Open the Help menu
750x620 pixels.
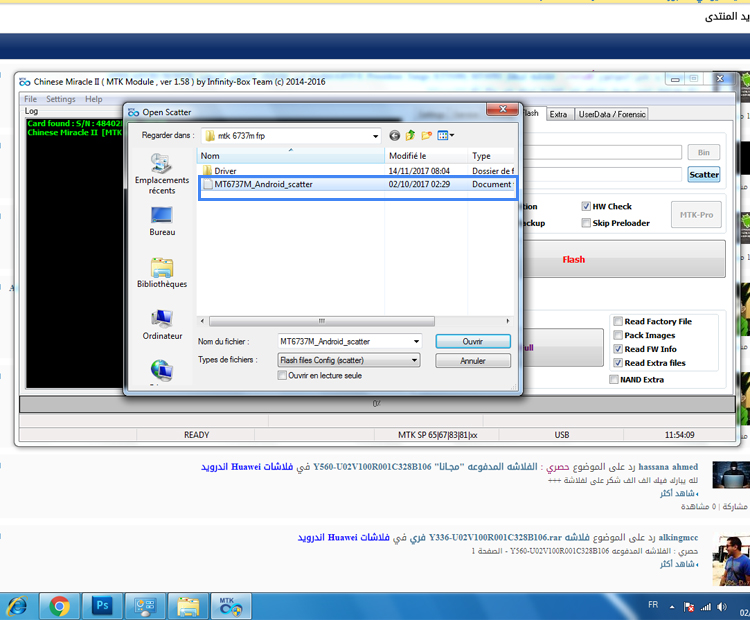[94, 99]
